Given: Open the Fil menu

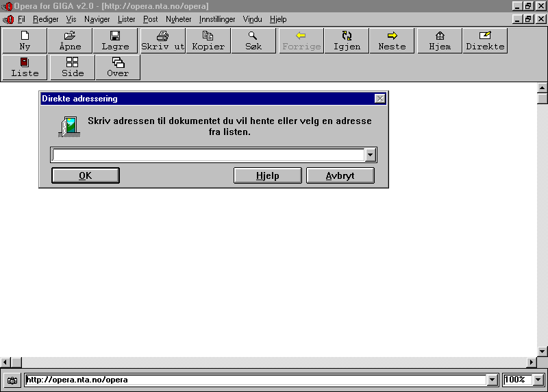Looking at the screenshot, I should tap(21, 19).
